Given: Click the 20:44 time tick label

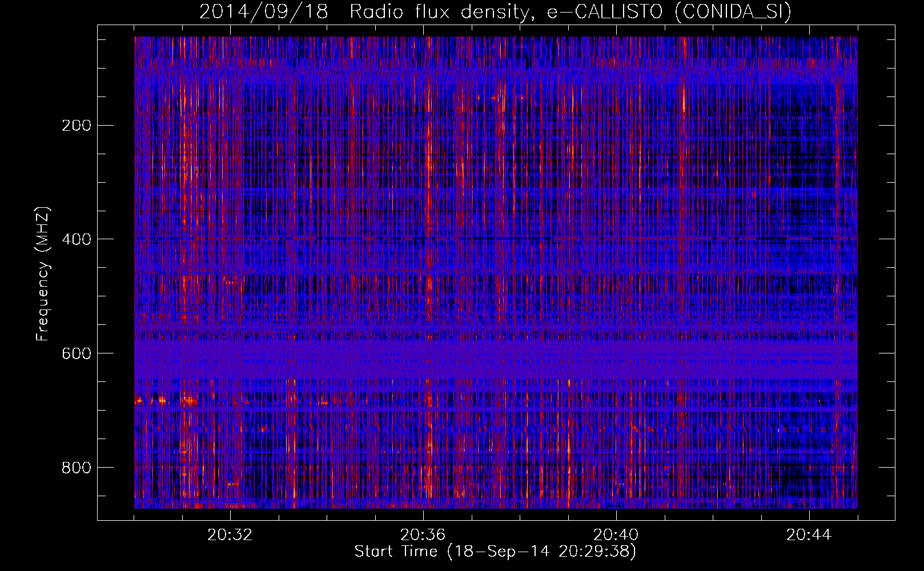Looking at the screenshot, I should click(x=809, y=535).
